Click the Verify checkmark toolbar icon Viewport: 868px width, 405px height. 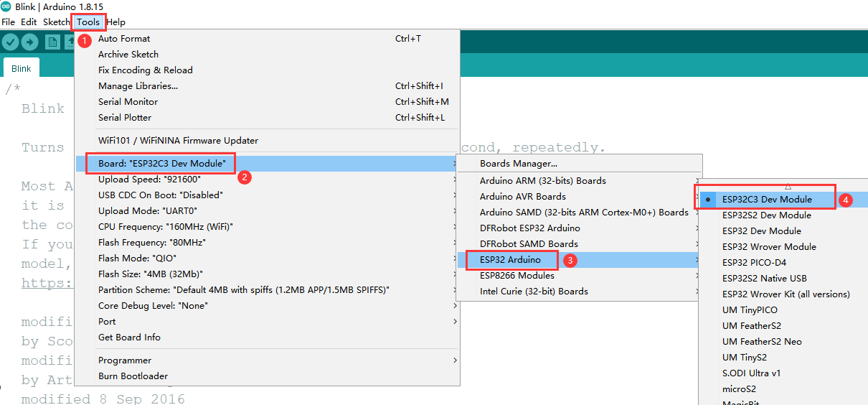tap(10, 42)
